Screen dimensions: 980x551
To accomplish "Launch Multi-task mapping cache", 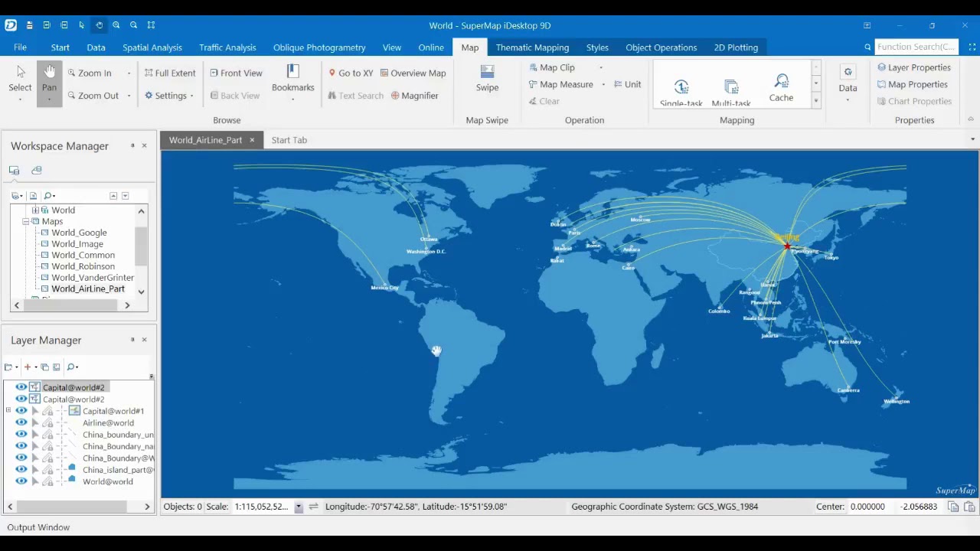I will pyautogui.click(x=731, y=92).
